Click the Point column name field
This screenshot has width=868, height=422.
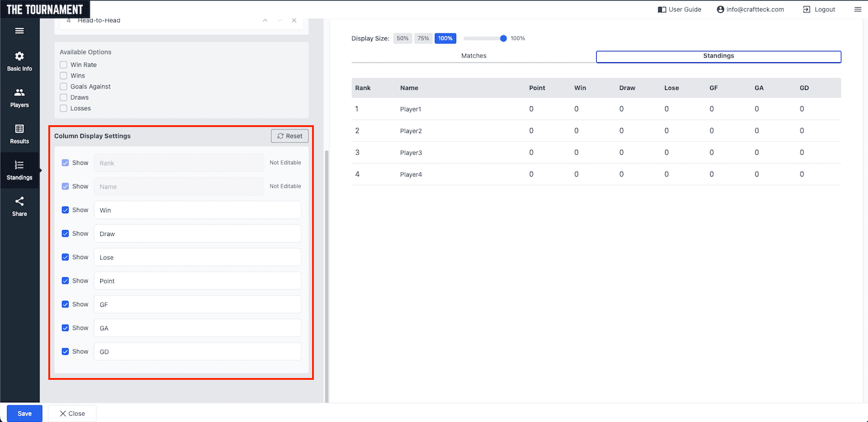coord(197,281)
